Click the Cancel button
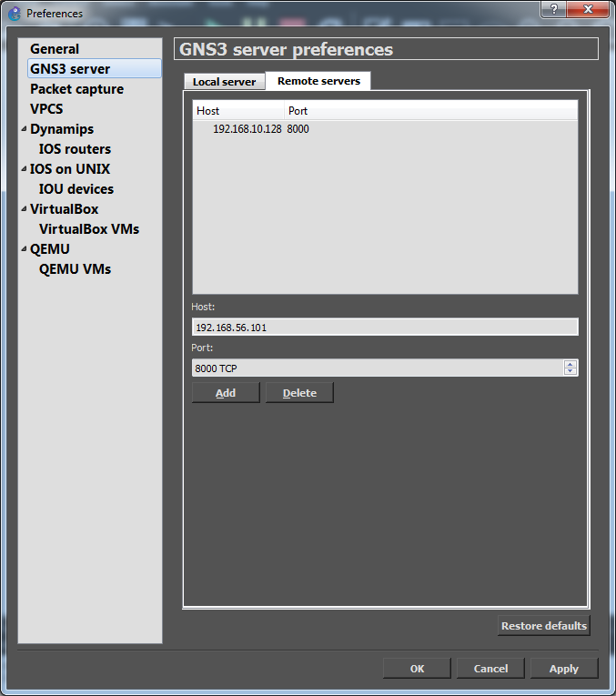Screen dimensions: 616x696 pos(490,669)
